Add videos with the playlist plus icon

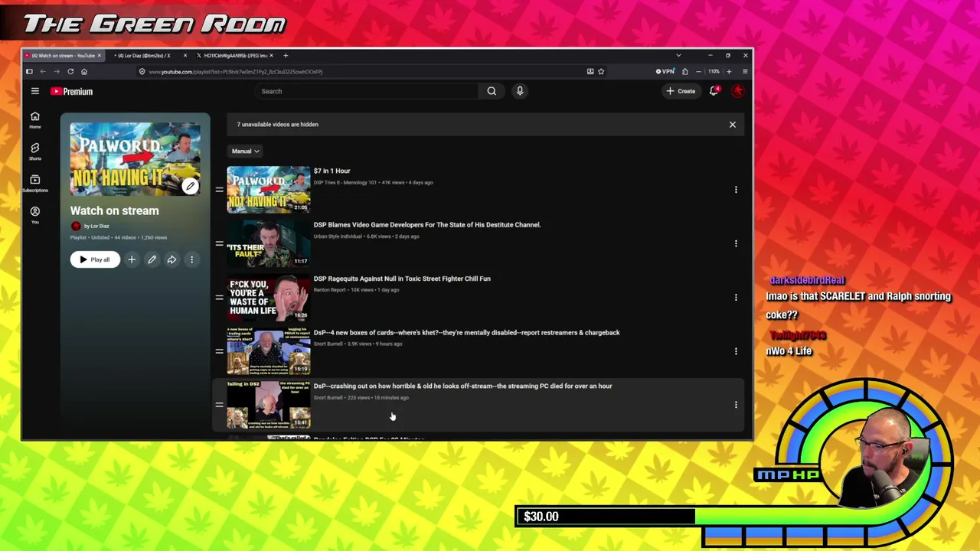click(x=132, y=259)
